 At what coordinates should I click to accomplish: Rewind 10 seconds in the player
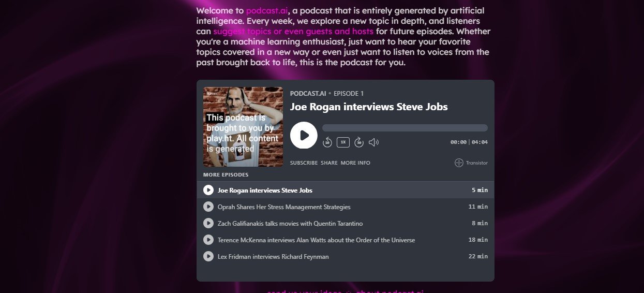tap(327, 142)
